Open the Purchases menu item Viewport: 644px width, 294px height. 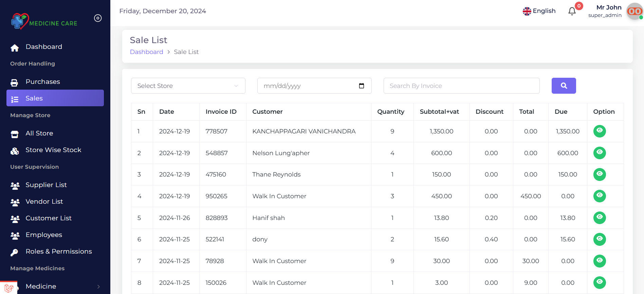point(43,82)
